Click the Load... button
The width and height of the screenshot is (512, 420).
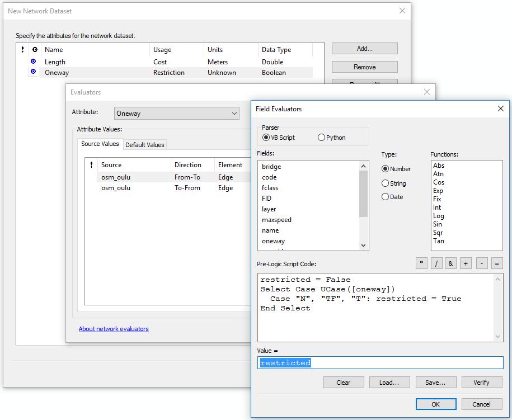tap(389, 383)
